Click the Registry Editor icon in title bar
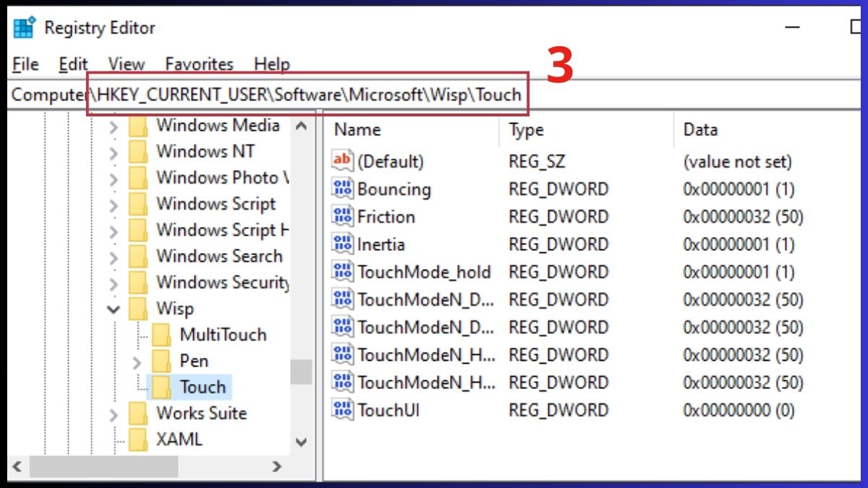The width and height of the screenshot is (868, 488). point(22,27)
